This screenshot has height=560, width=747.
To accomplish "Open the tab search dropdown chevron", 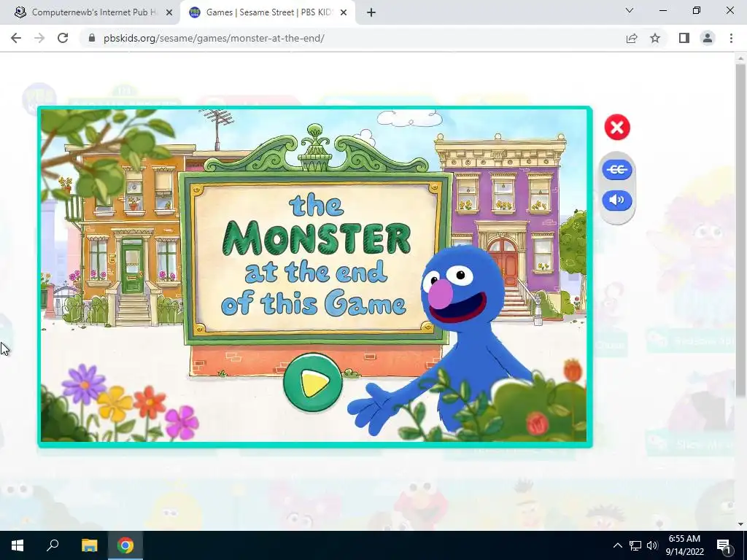I will pos(630,10).
